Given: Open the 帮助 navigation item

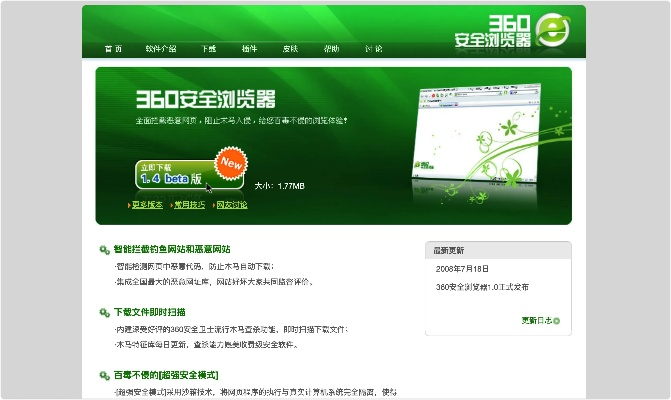Looking at the screenshot, I should coord(331,48).
